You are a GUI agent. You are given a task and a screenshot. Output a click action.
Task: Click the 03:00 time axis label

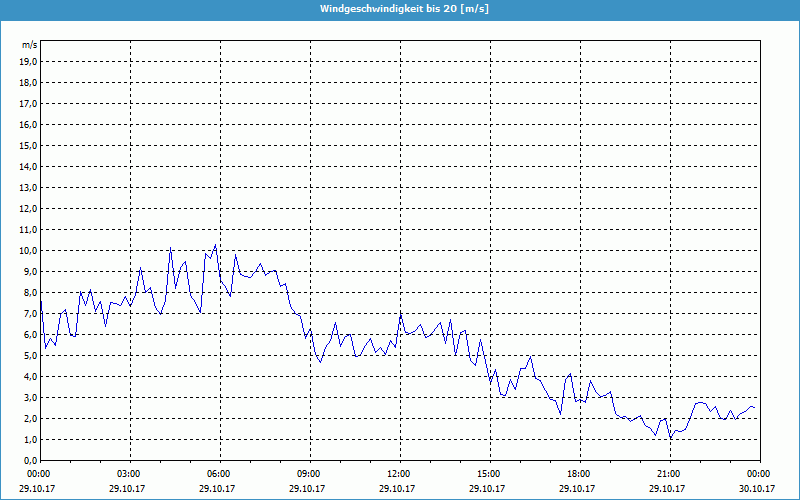point(129,473)
